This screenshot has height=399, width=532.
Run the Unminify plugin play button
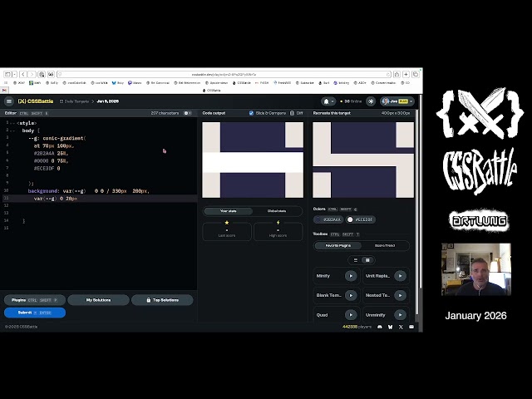click(x=400, y=315)
